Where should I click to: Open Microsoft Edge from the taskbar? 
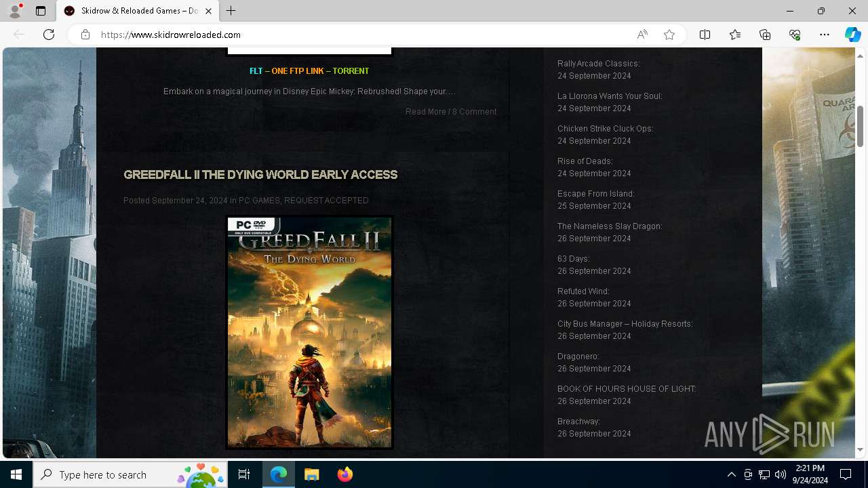279,474
